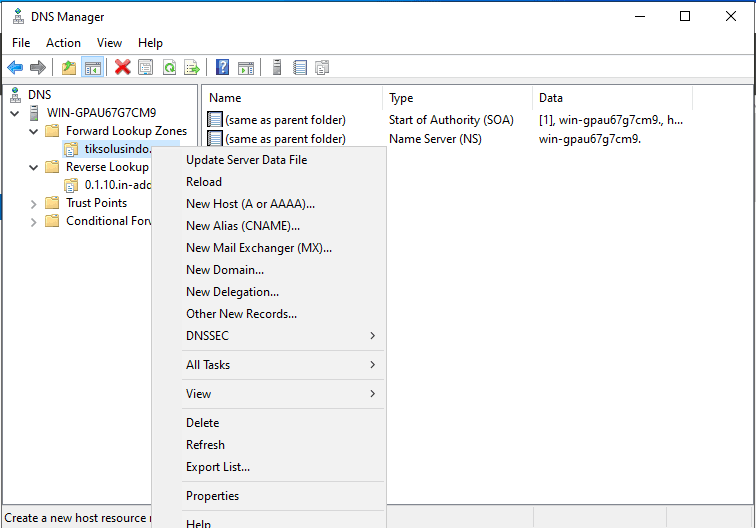Click the New Server toolbar icon
Viewport: 756px width, 528px height.
point(275,67)
